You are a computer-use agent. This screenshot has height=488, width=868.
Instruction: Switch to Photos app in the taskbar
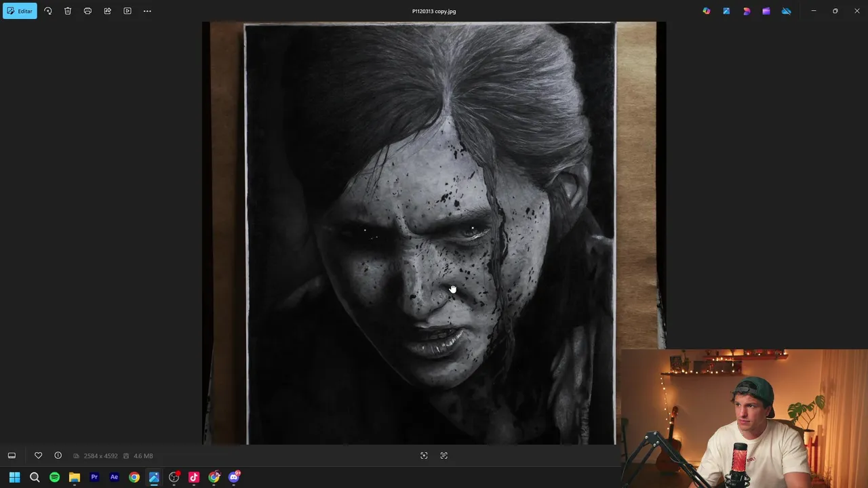tap(154, 477)
